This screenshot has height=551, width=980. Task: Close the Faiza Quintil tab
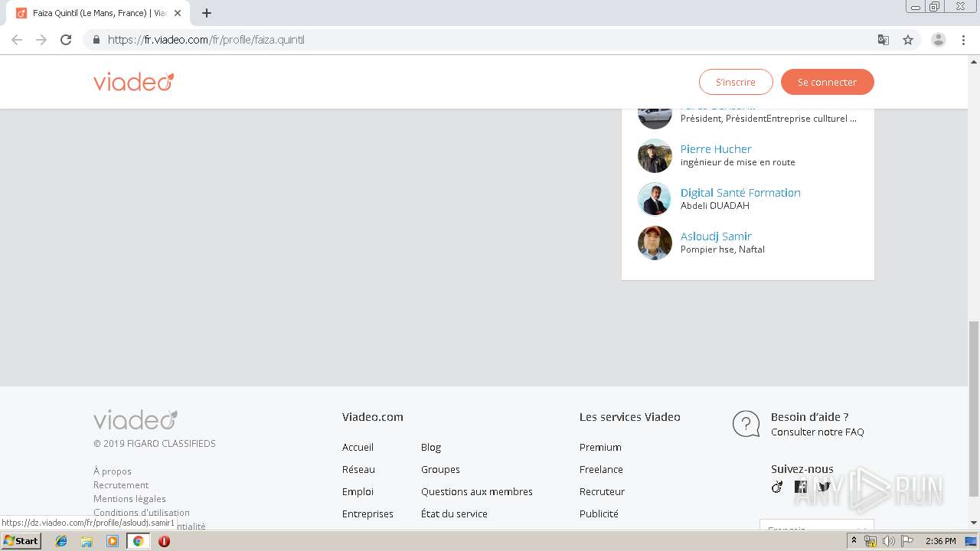178,13
